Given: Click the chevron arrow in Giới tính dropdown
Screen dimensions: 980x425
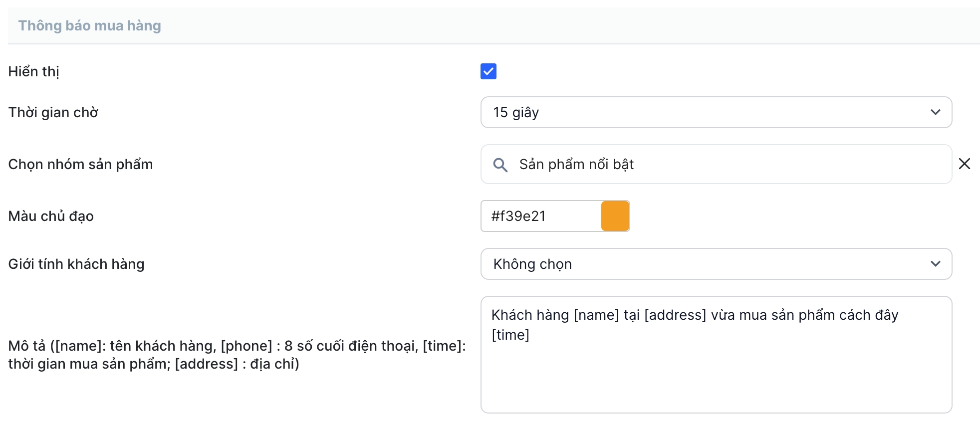Looking at the screenshot, I should [x=935, y=264].
